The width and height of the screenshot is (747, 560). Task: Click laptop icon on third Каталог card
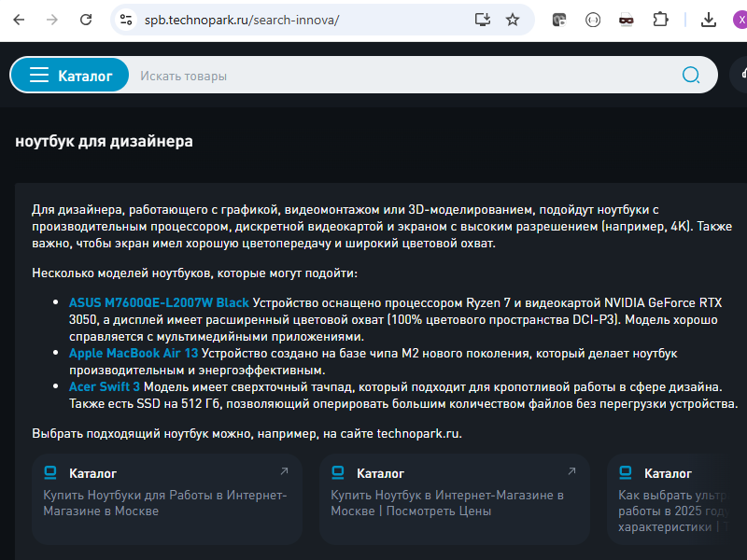pos(626,473)
